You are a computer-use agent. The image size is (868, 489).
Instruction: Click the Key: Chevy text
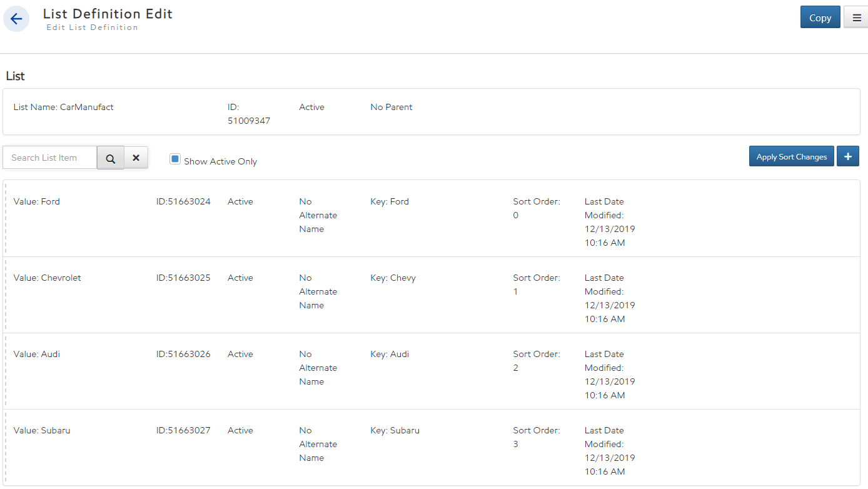(393, 278)
